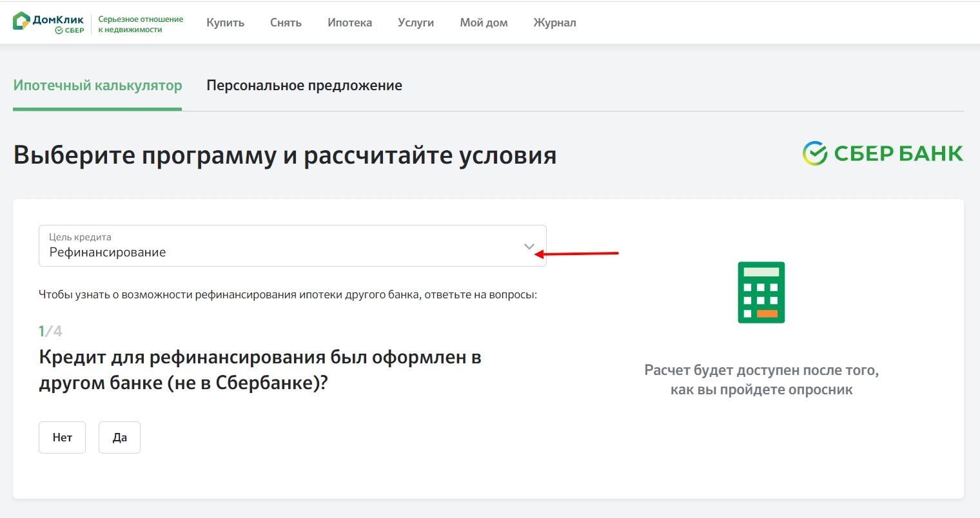
Task: Switch to Персональное предложение tab
Action: (x=304, y=86)
